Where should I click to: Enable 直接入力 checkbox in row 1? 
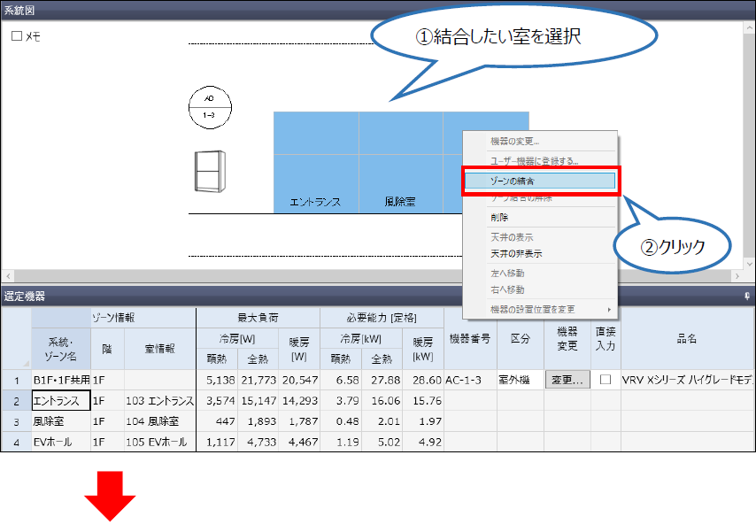pyautogui.click(x=606, y=379)
